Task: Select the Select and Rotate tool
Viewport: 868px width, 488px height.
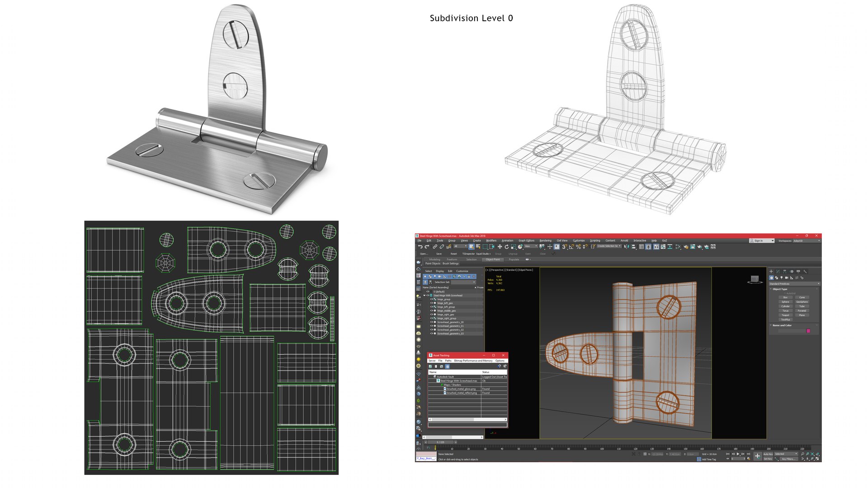Action: (507, 247)
